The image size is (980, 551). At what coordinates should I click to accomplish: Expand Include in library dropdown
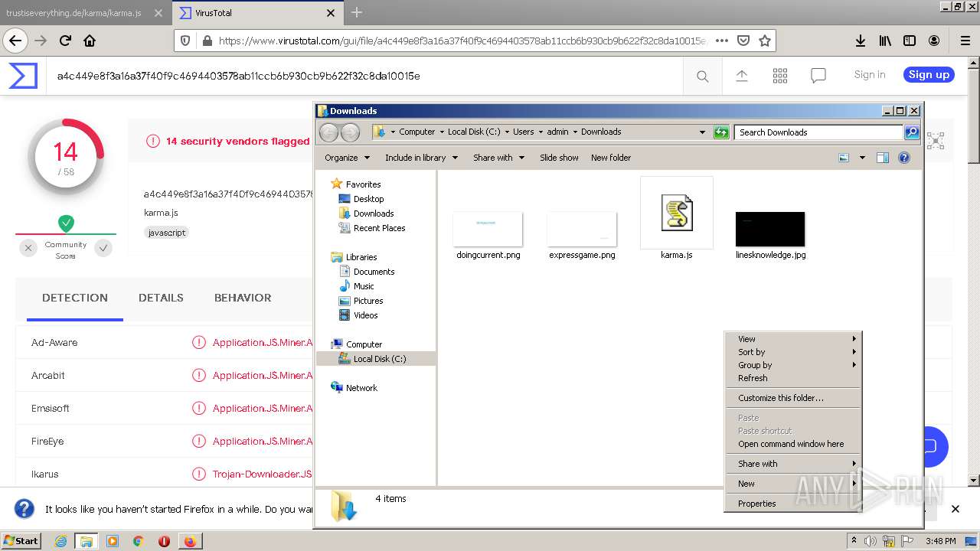click(x=422, y=158)
